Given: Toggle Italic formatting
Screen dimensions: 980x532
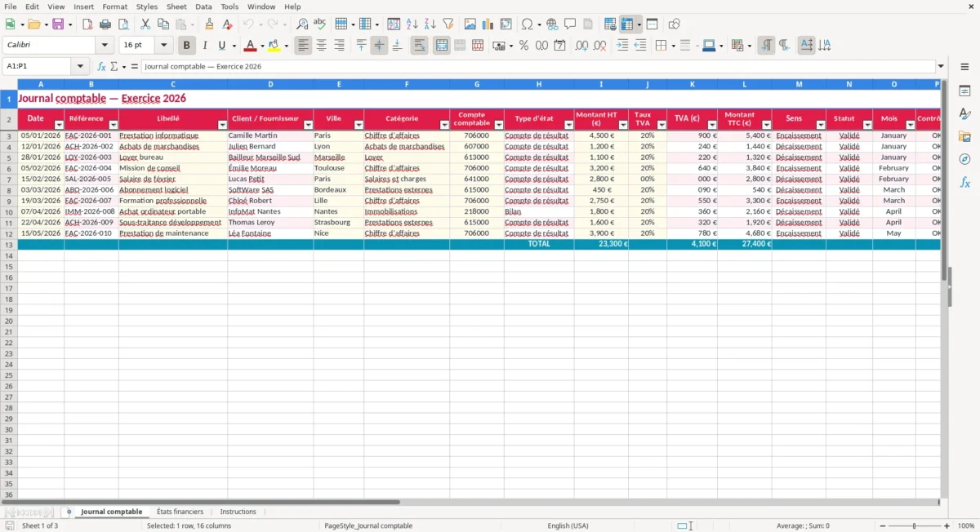Looking at the screenshot, I should pos(205,46).
